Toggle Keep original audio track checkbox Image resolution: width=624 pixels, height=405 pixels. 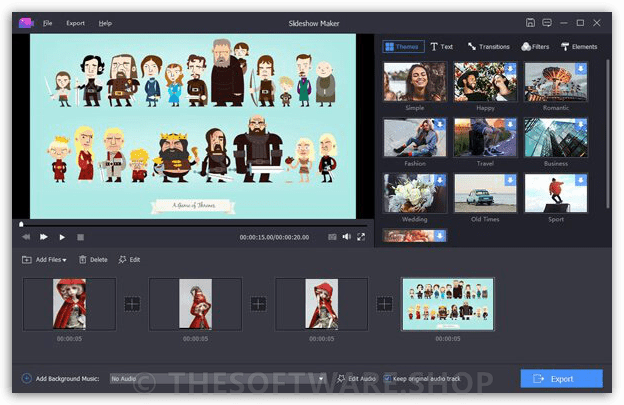point(387,378)
